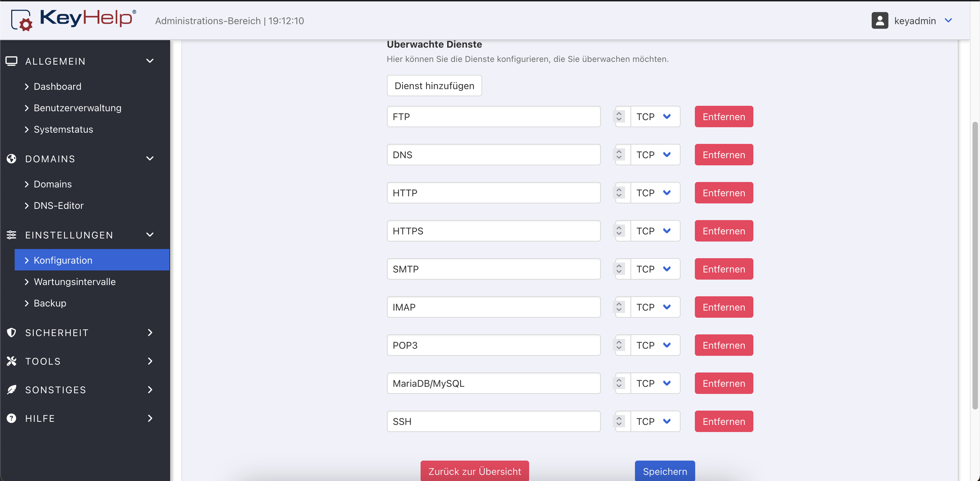Click the port stepper for the SMTP service

pyautogui.click(x=619, y=269)
